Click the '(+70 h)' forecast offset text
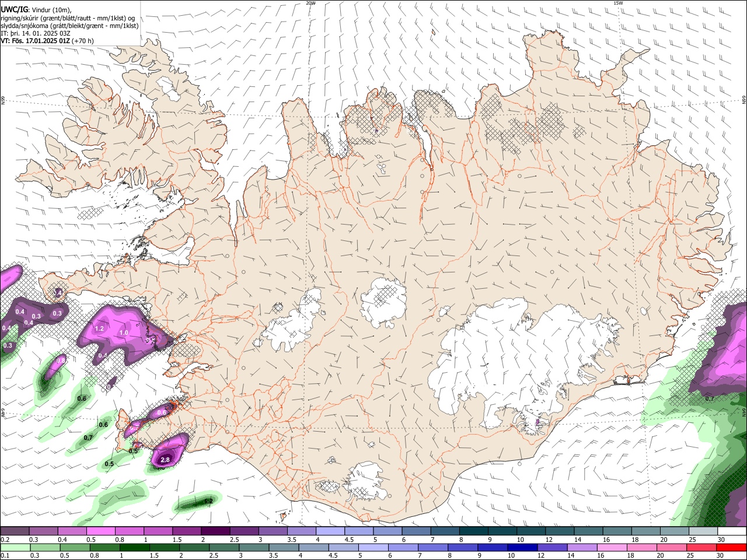The width and height of the screenshot is (747, 560). coord(83,41)
